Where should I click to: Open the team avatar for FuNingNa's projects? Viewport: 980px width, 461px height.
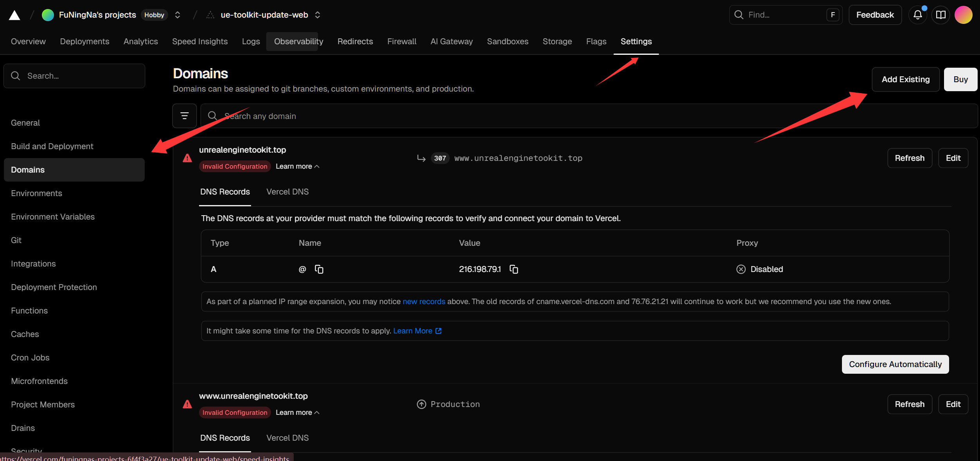(x=48, y=15)
